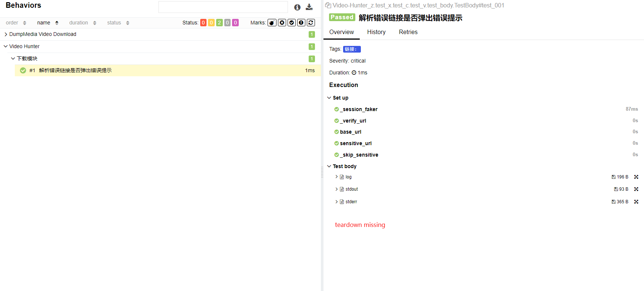Click the Severity: critical text
The image size is (644, 291).
tap(347, 61)
